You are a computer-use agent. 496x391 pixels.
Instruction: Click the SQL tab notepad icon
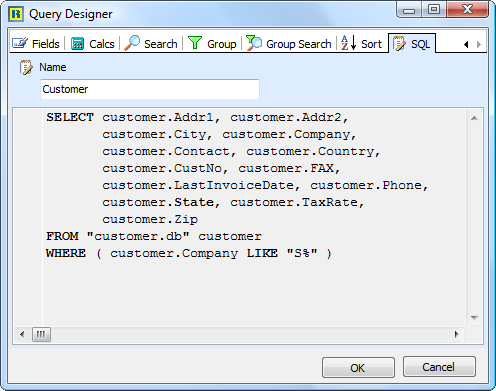[399, 44]
